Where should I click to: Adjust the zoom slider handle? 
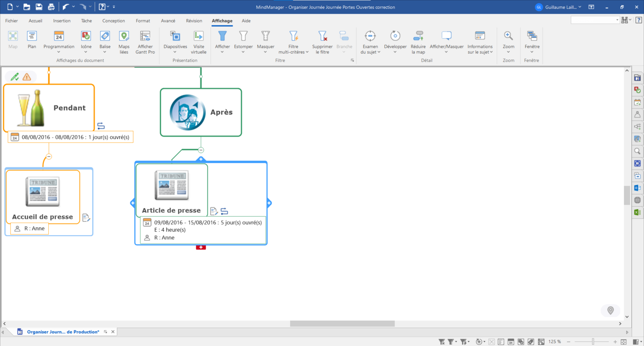pos(593,342)
